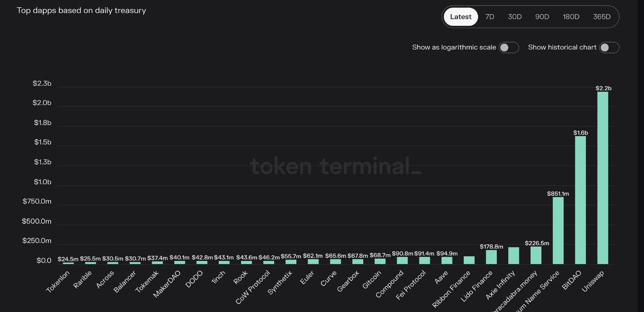Click the Tokenlon $24.5m bar
This screenshot has height=312, width=644.
tap(68, 263)
